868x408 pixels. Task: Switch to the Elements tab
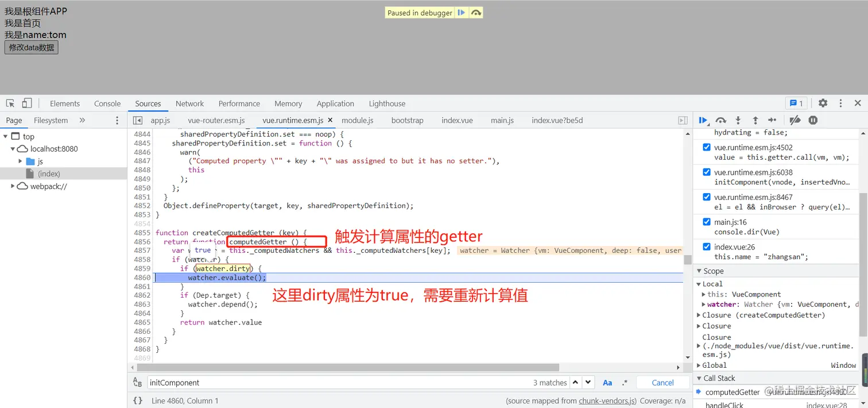[65, 103]
